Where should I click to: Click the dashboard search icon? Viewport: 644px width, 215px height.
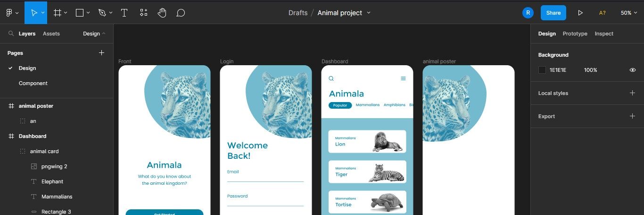[x=331, y=78]
